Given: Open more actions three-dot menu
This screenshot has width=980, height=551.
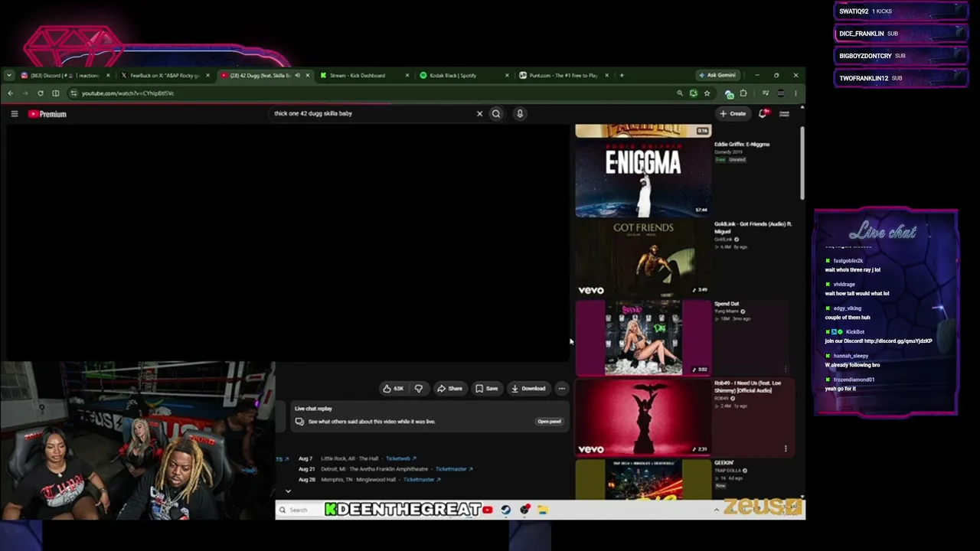Looking at the screenshot, I should point(562,389).
